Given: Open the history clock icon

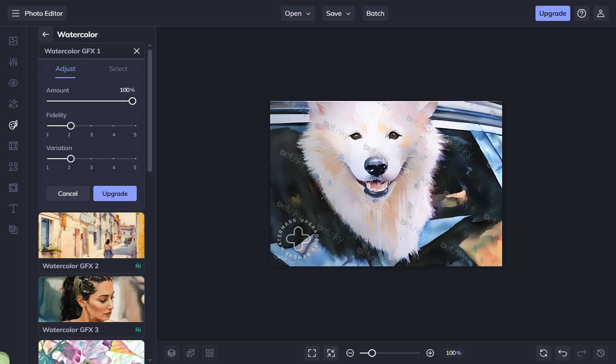Looking at the screenshot, I should click(x=601, y=353).
